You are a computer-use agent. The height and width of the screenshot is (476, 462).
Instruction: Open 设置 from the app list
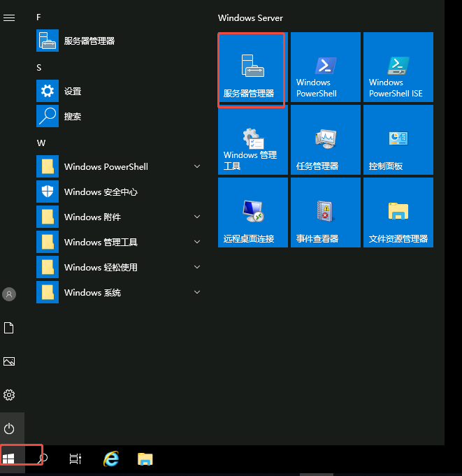[120, 91]
